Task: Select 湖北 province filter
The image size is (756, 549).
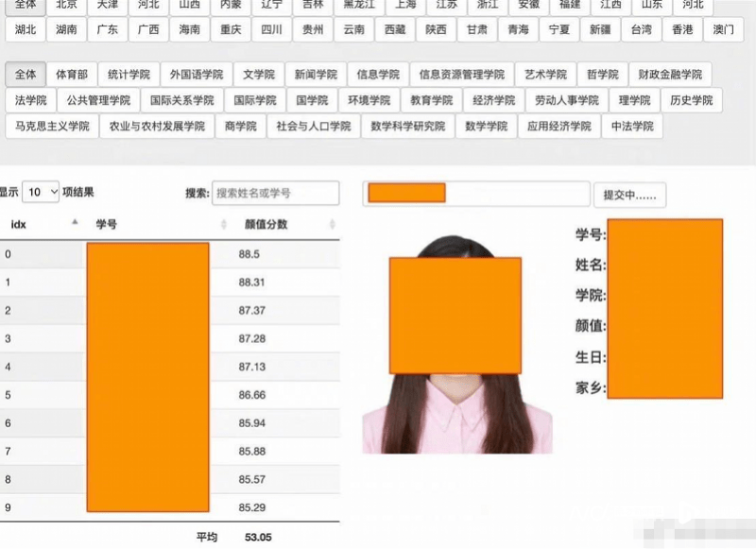Action: [x=26, y=30]
